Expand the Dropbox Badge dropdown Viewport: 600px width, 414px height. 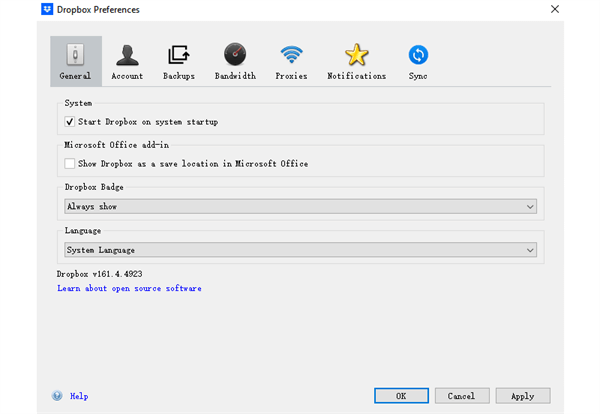tap(300, 206)
